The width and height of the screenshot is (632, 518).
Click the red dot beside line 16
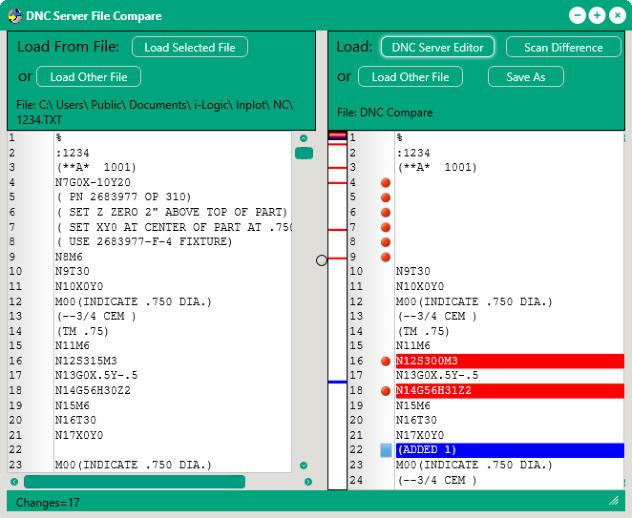click(x=385, y=361)
